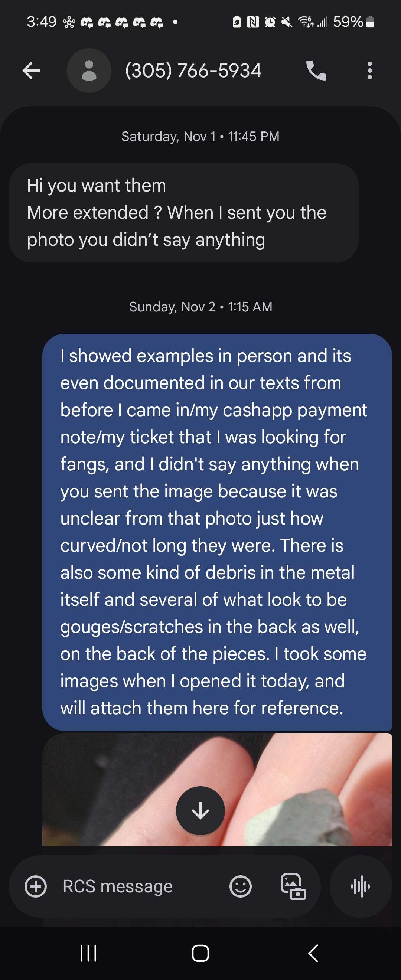Open the three-dot more options menu
The width and height of the screenshot is (401, 980).
369,71
